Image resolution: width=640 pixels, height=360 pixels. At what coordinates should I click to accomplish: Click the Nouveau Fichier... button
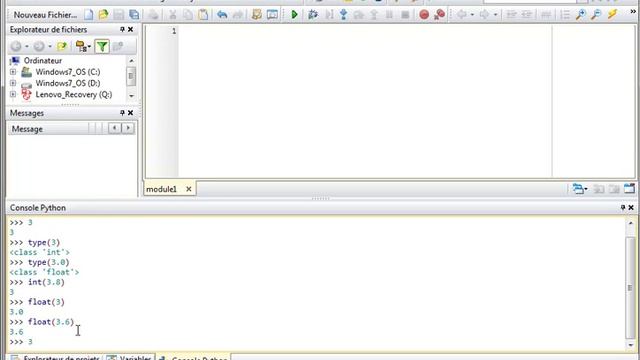(x=45, y=15)
